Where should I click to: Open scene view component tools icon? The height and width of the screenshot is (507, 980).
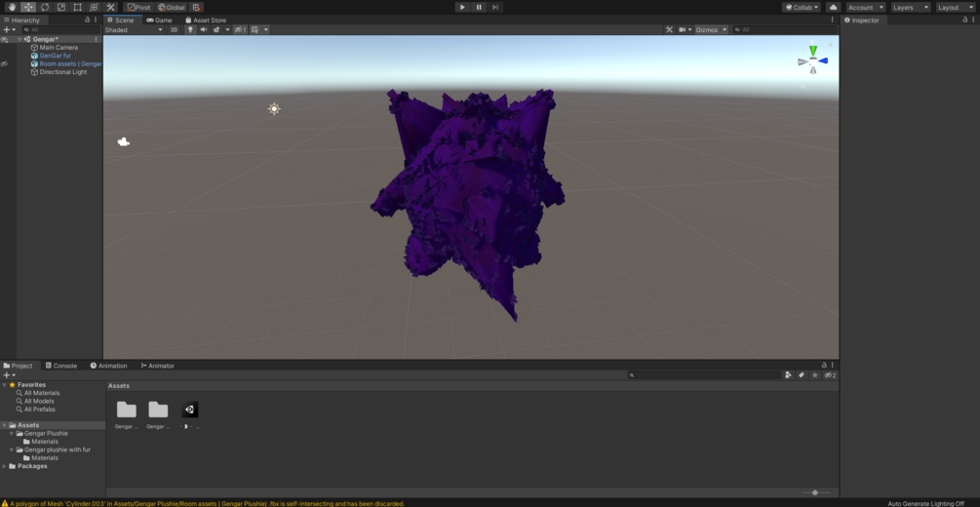[x=669, y=29]
